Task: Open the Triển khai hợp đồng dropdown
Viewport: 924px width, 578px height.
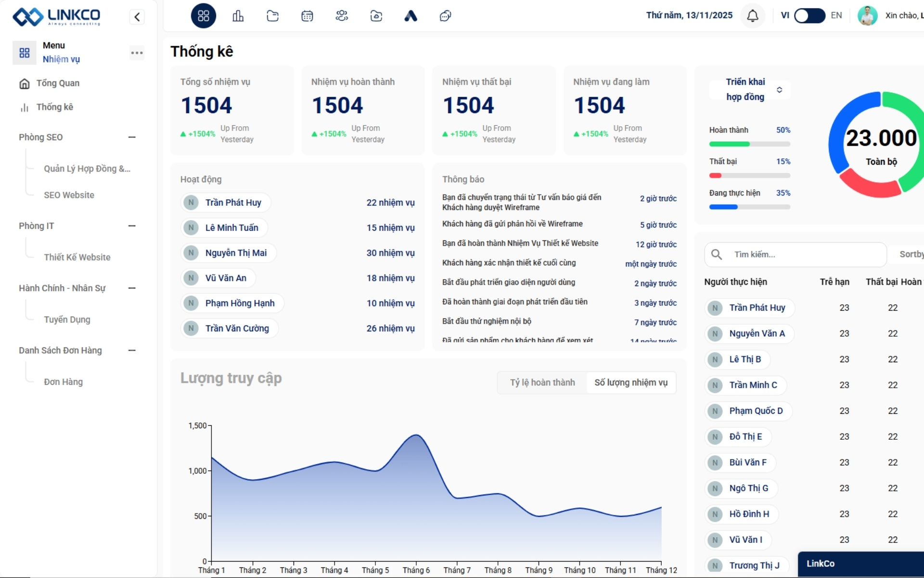Action: pyautogui.click(x=750, y=90)
